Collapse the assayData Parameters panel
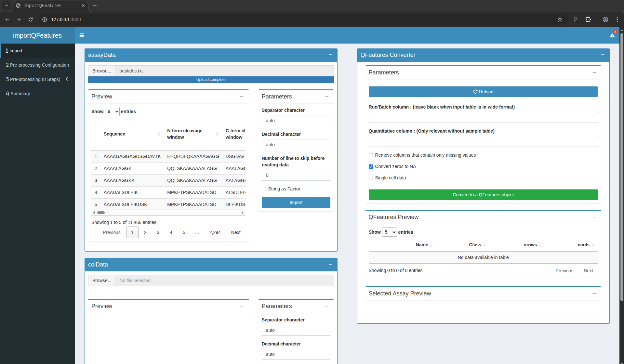The height and width of the screenshot is (364, 624). pos(327,97)
